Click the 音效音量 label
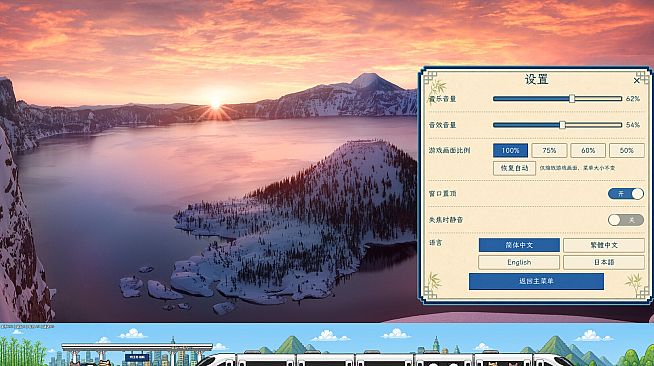 [443, 125]
